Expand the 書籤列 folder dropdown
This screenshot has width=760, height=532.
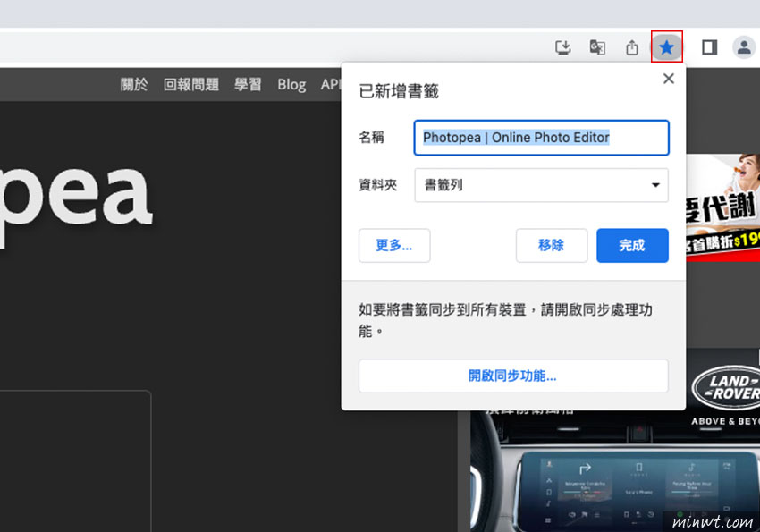(x=542, y=185)
